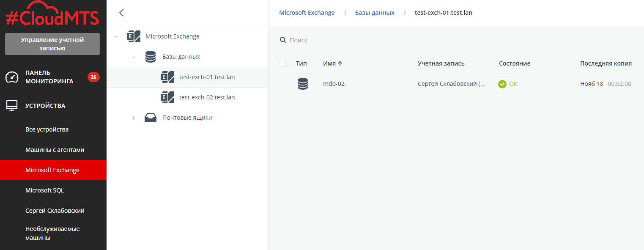
Task: Collapse the Базы данных tree node
Action: (x=134, y=57)
